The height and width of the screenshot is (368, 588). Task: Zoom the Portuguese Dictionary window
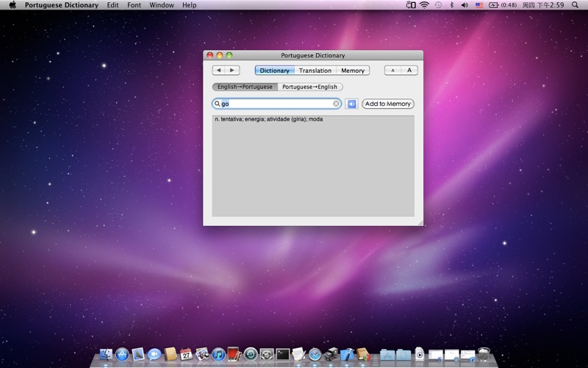tap(229, 55)
